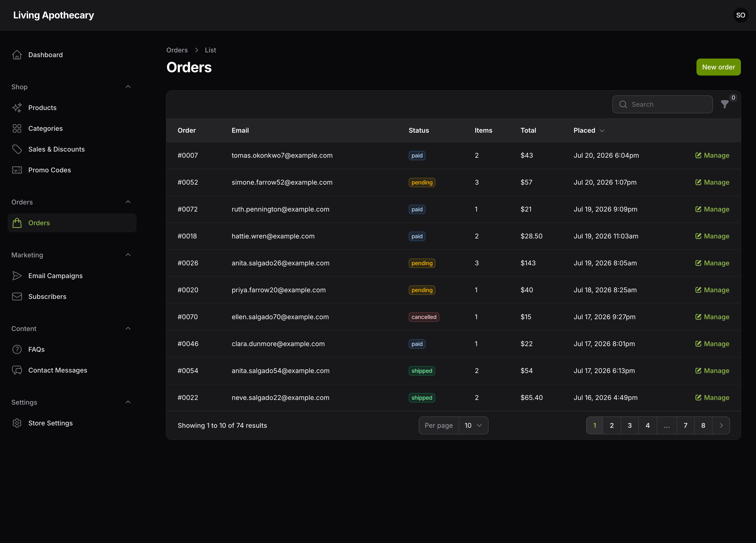The height and width of the screenshot is (543, 756).
Task: Click edit icon for order #0007
Action: click(x=698, y=155)
